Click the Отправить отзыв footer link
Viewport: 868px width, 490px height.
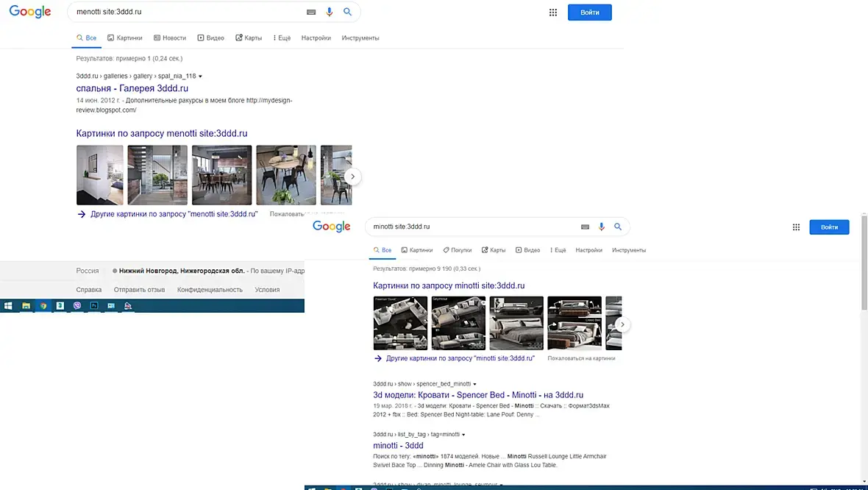140,290
